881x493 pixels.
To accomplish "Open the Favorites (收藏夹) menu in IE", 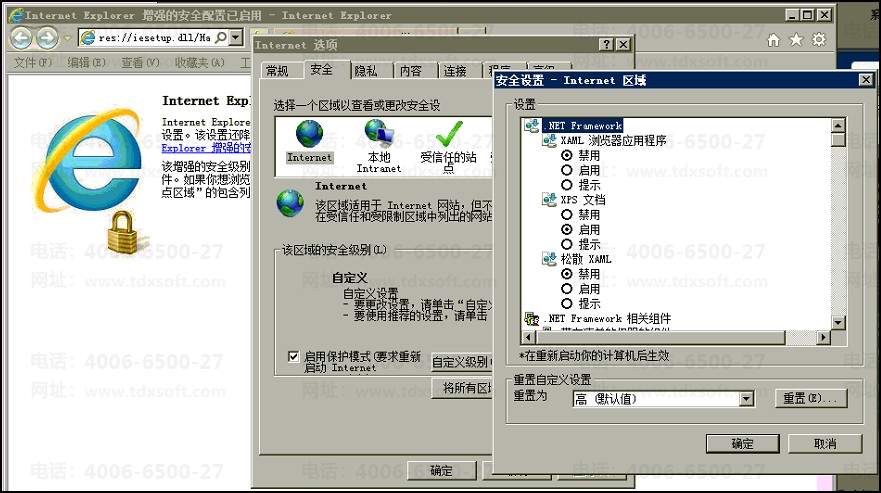I will coord(199,62).
